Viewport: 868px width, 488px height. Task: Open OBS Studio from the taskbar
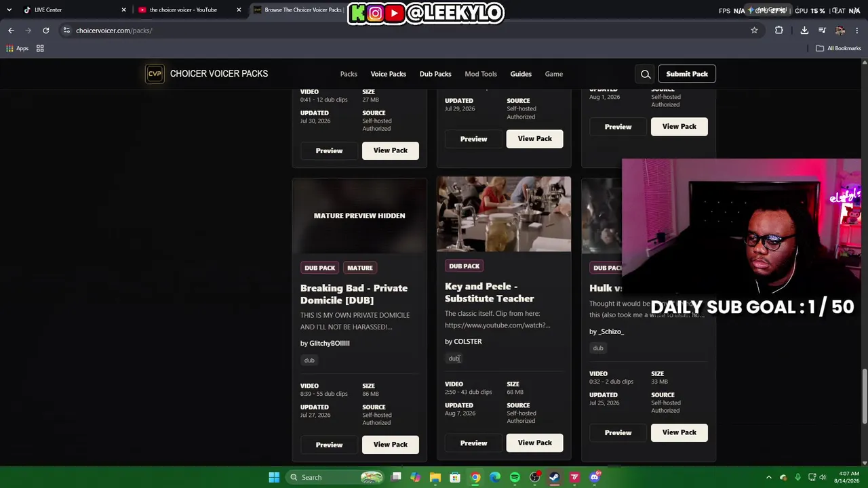point(535,477)
